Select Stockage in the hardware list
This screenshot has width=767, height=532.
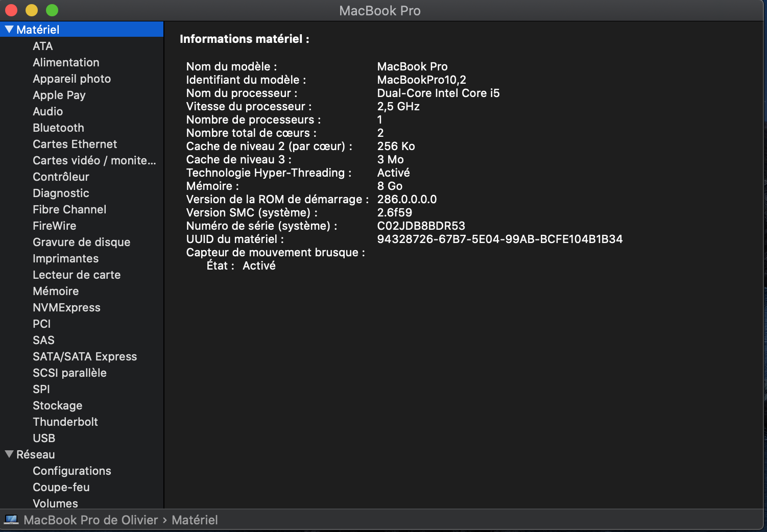(57, 405)
